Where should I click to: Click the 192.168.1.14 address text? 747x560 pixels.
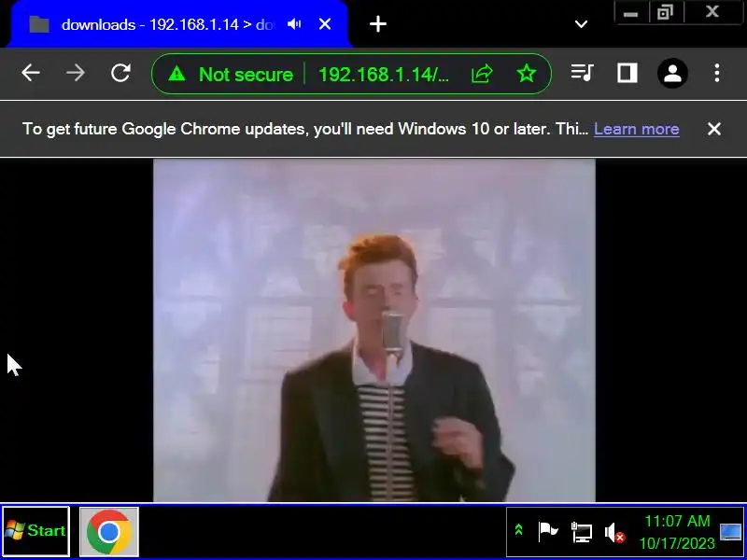pos(384,75)
